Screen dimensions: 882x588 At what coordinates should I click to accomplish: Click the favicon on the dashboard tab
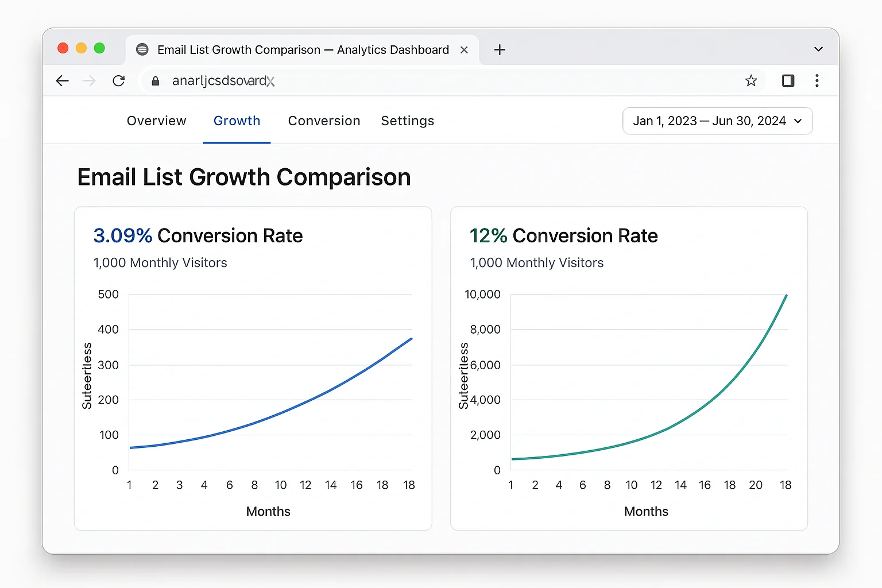[x=142, y=49]
